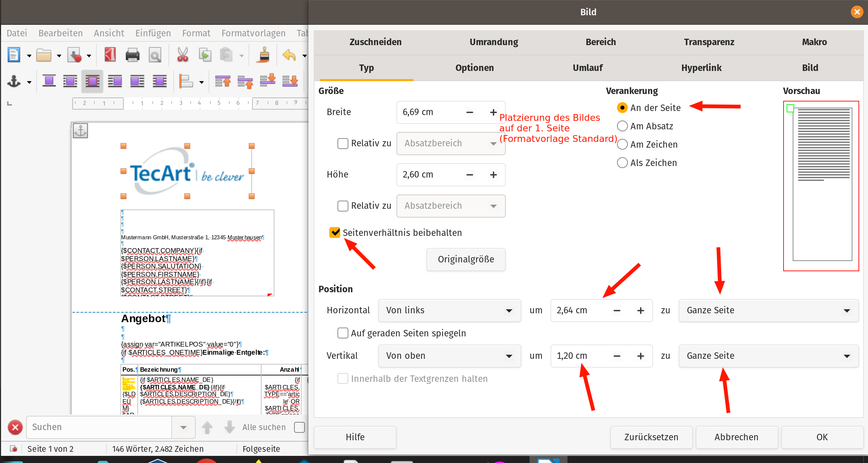This screenshot has width=868, height=463.
Task: Increase Breite with plus stepper
Action: [x=493, y=112]
